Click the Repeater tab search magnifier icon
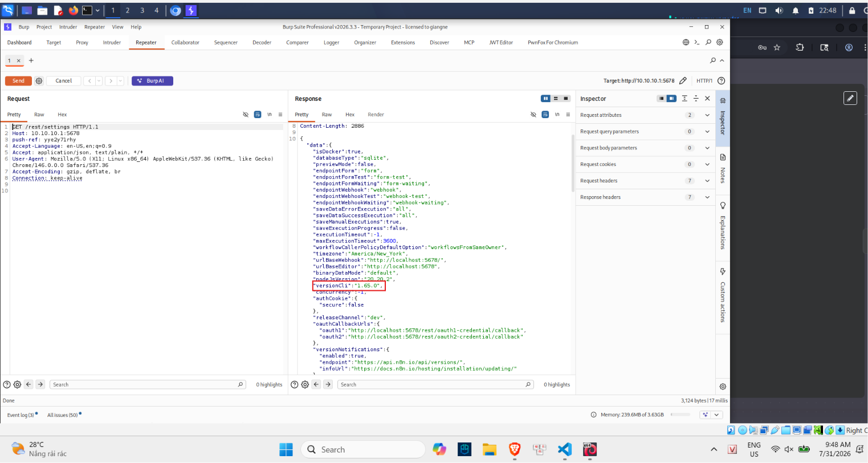 [712, 60]
